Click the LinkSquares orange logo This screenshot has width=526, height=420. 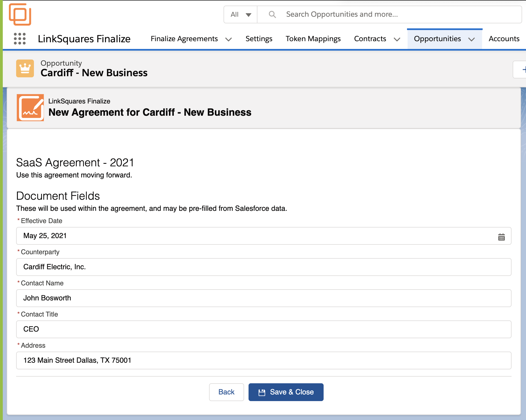[x=20, y=14]
